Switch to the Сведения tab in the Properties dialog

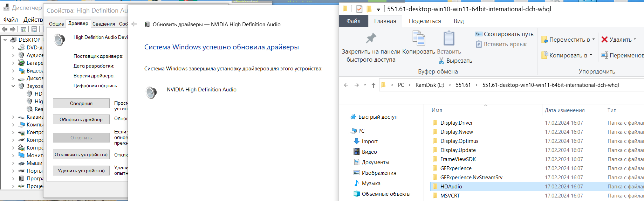pyautogui.click(x=104, y=24)
